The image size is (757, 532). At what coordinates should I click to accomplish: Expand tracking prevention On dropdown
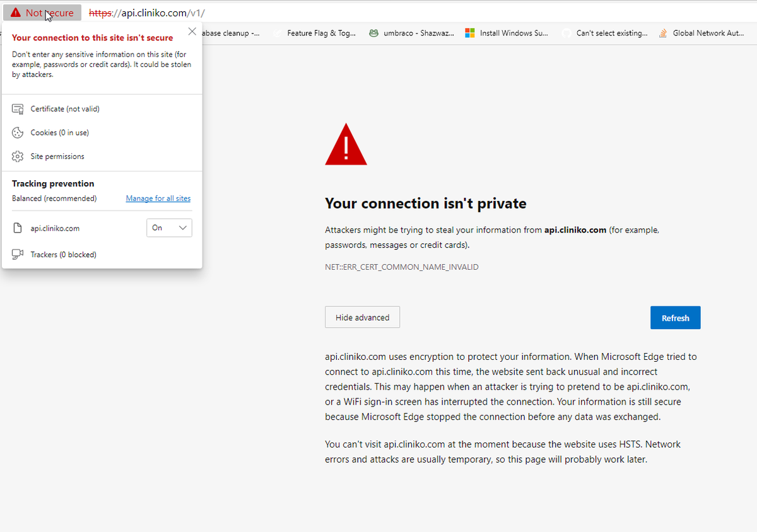(169, 228)
